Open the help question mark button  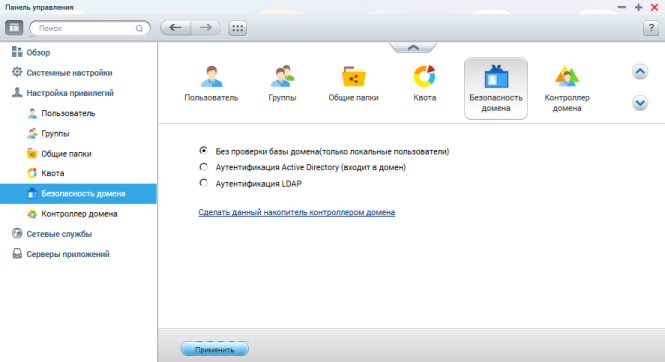pyautogui.click(x=651, y=28)
